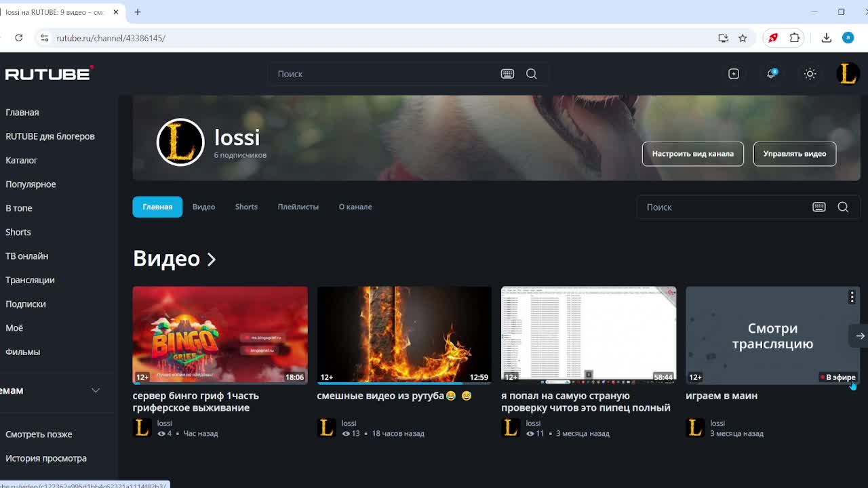
Task: Open title я попал на самую страную проверку
Action: pos(586,402)
